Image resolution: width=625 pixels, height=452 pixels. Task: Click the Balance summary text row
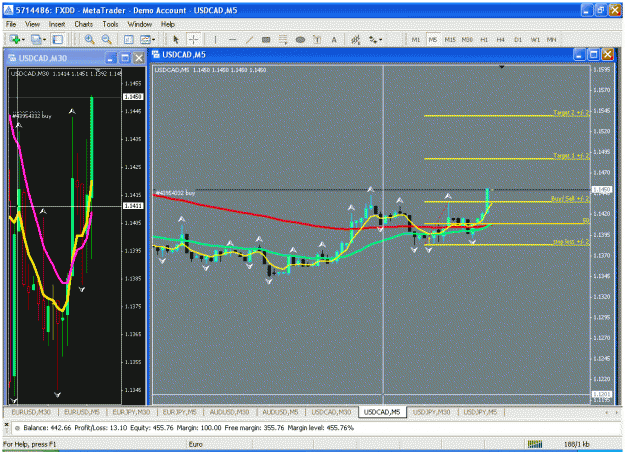point(189,428)
